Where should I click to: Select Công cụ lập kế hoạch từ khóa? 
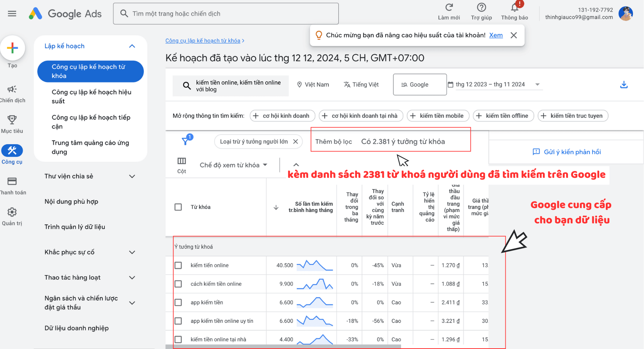pos(91,71)
